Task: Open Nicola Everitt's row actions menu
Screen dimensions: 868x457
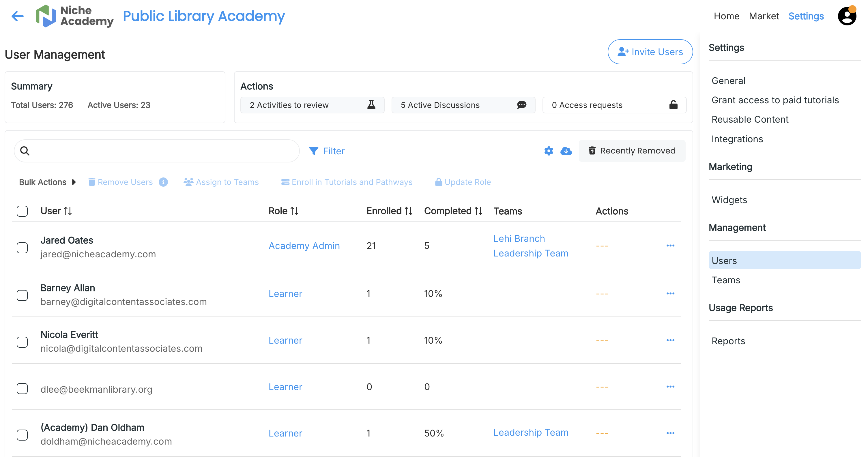Action: click(671, 340)
